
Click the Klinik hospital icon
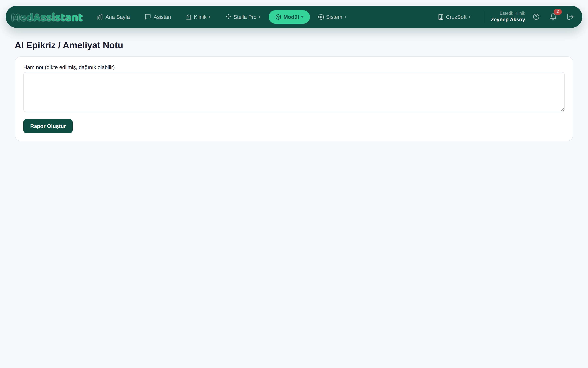[189, 17]
